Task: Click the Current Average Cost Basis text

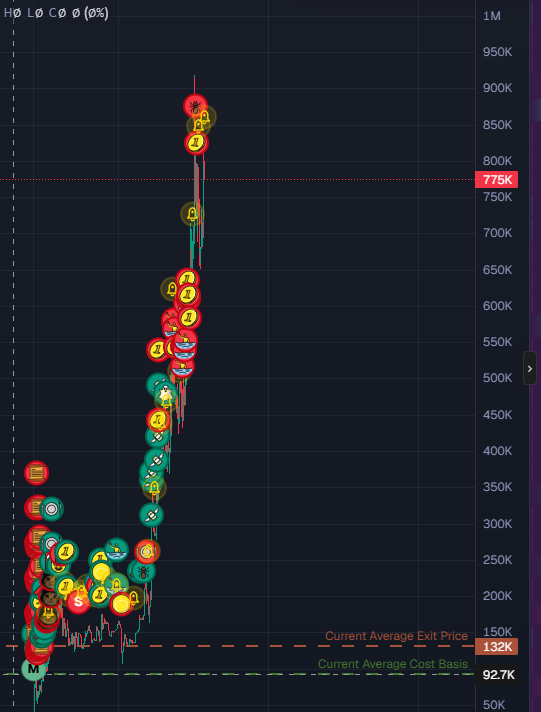Action: (x=392, y=664)
